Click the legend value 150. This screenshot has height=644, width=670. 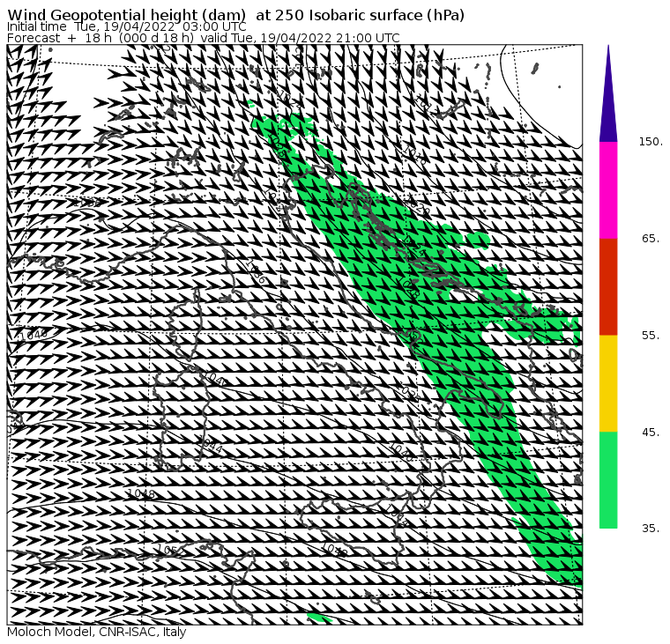651,142
